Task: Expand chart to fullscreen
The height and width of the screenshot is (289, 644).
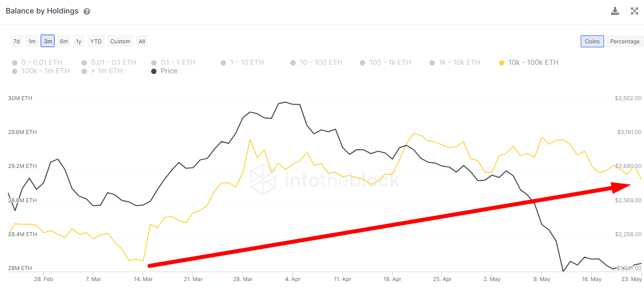Action: 635,11
